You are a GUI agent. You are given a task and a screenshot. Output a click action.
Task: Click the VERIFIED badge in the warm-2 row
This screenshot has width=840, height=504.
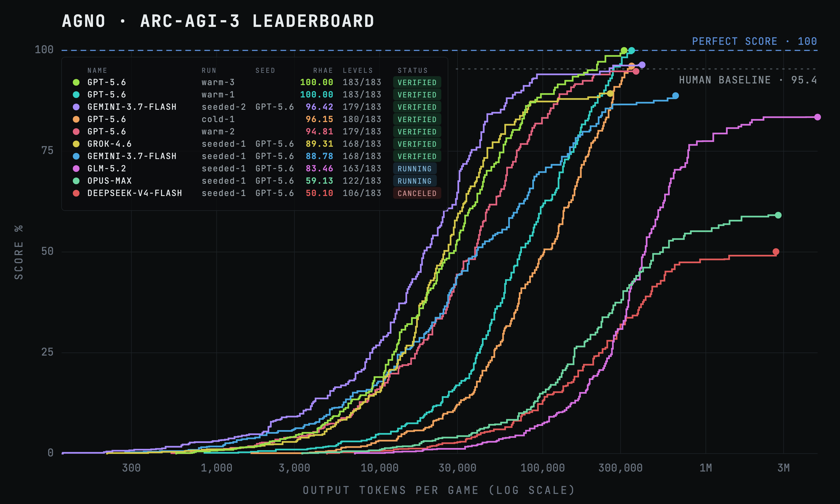[x=417, y=132]
